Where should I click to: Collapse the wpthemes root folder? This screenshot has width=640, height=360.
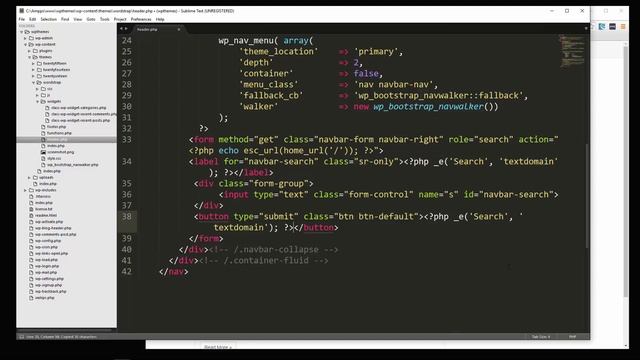tap(22, 32)
